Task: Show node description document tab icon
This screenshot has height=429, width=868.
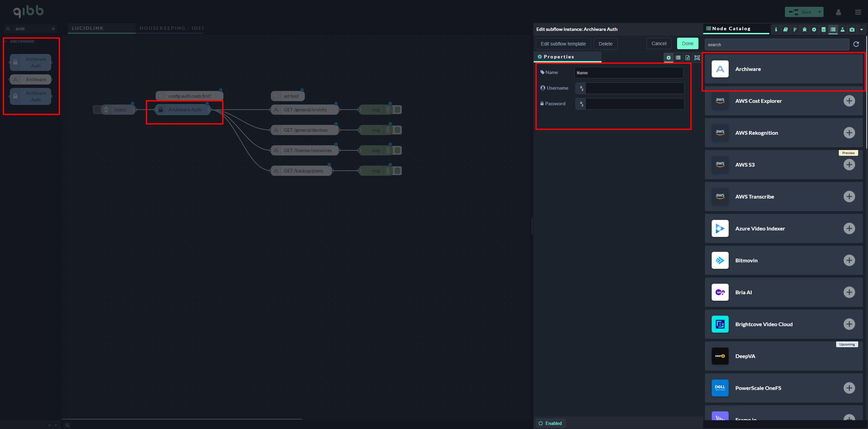Action: 687,58
